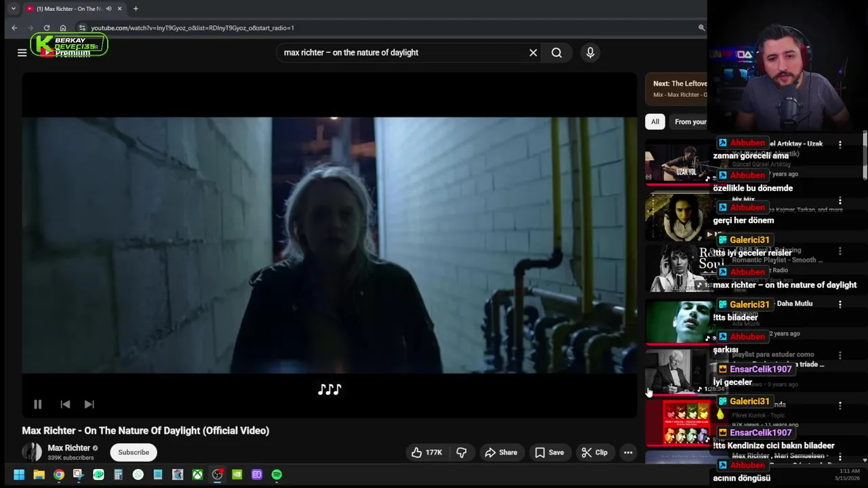This screenshot has height=488, width=868.
Task: Click the video player frame
Action: click(329, 244)
